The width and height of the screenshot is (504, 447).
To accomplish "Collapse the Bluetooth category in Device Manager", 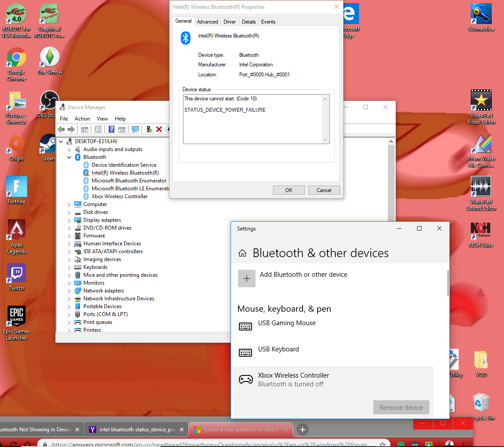I will click(69, 157).
